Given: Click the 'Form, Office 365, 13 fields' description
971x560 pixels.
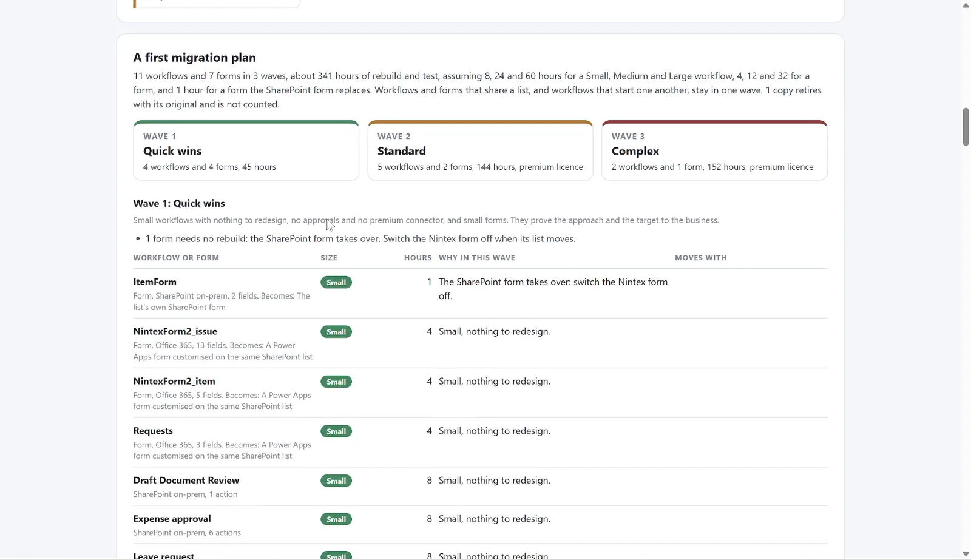Looking at the screenshot, I should (x=223, y=351).
